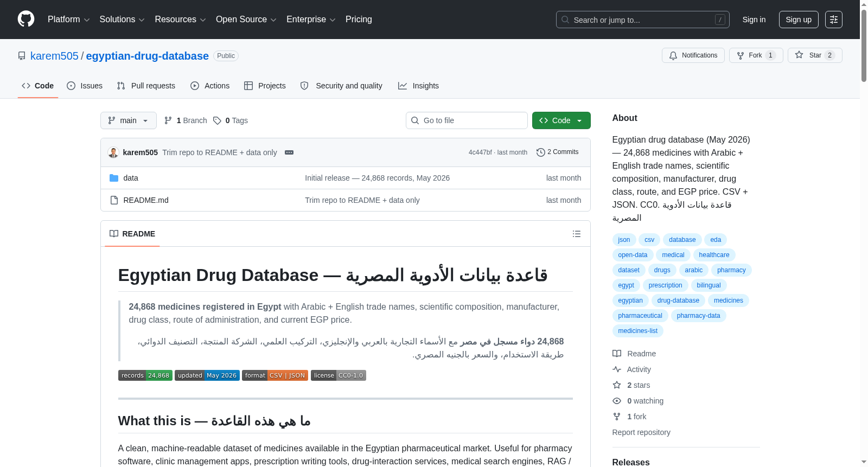Focus the Search or jump to field
Viewport: 868px width, 467px height.
[642, 20]
